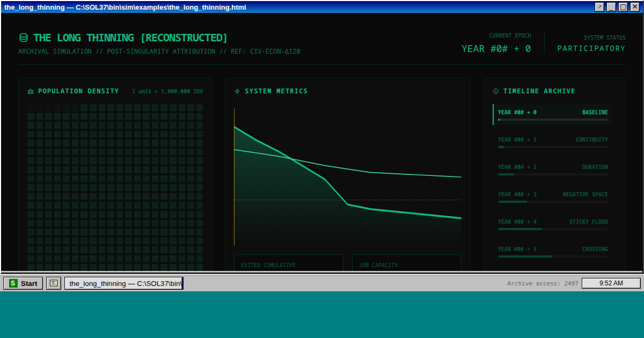
Task: Click the orange vertical marker on the chart
Action: (x=234, y=177)
